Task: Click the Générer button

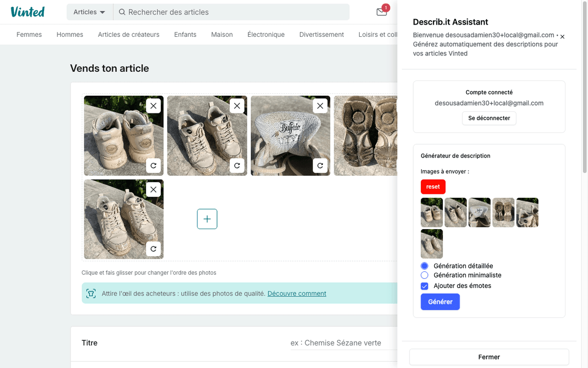Action: 440,302
